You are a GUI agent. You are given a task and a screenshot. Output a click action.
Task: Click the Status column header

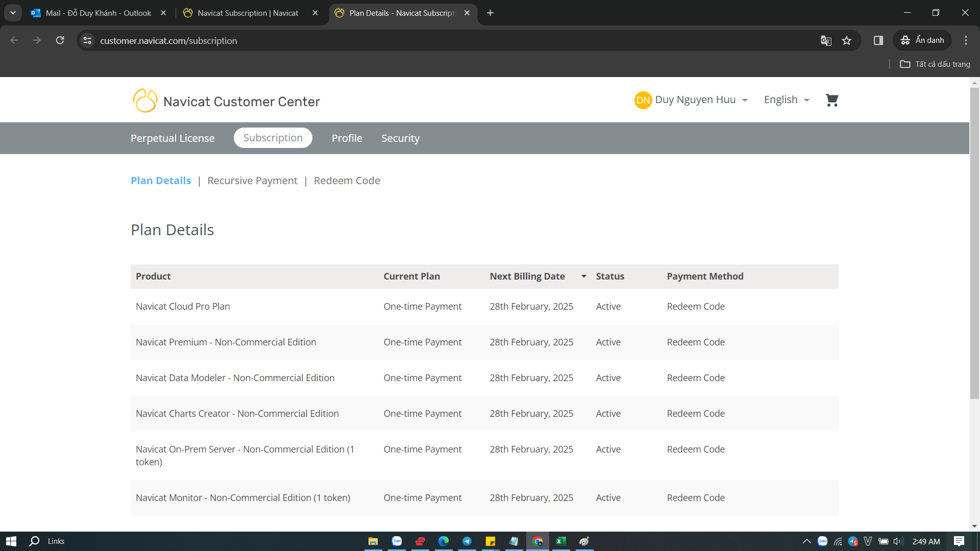(x=610, y=276)
